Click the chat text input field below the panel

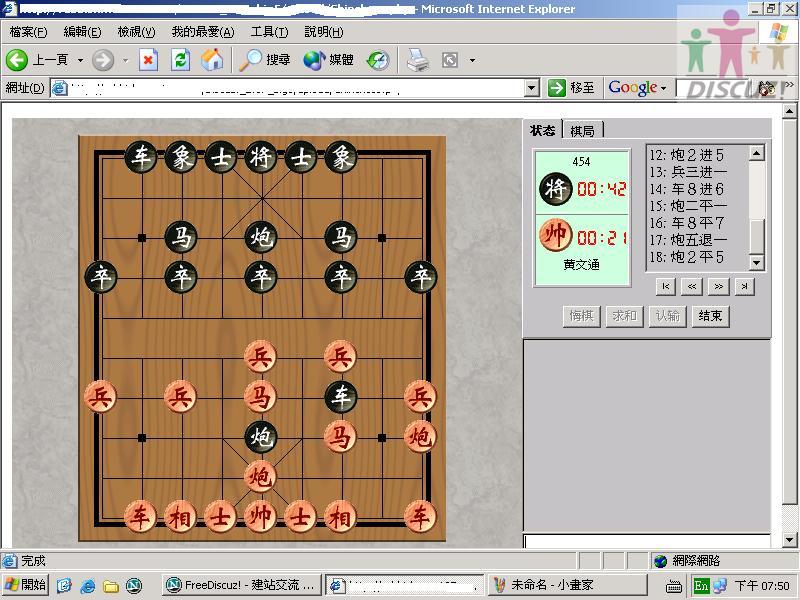point(647,541)
